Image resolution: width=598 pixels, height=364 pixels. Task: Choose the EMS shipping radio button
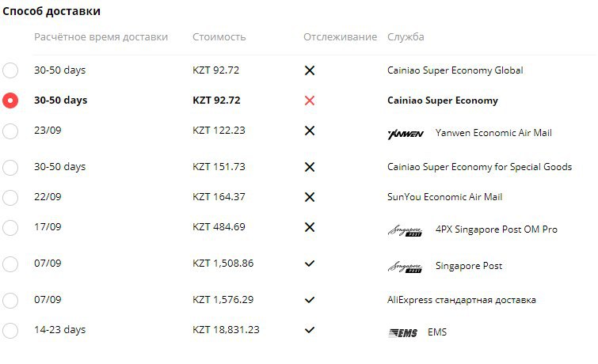10,331
